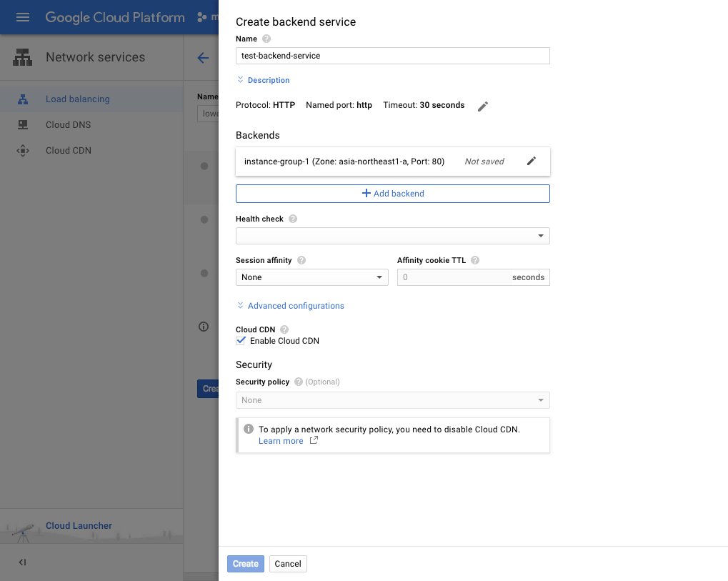This screenshot has height=581, width=728.
Task: Click the Affinity cookie TTL help icon
Action: click(x=475, y=260)
